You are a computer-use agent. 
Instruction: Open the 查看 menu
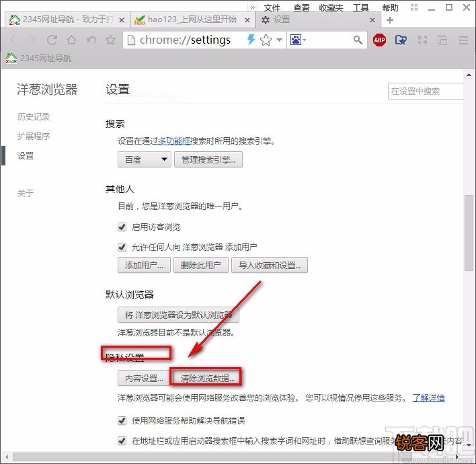pyautogui.click(x=301, y=7)
